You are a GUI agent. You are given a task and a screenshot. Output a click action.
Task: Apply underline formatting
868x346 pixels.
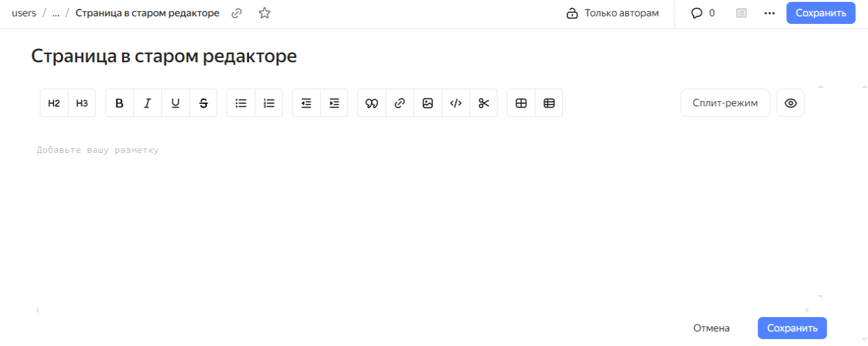coord(175,103)
